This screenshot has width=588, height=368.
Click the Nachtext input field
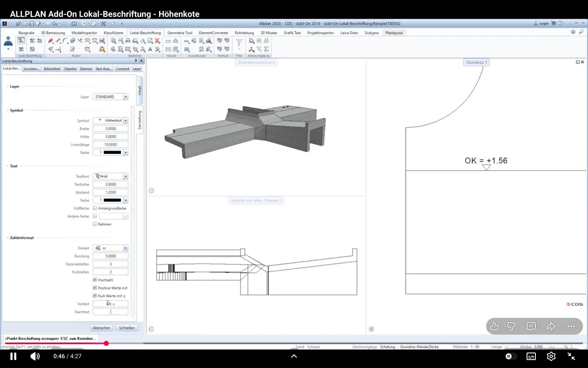[x=110, y=312]
